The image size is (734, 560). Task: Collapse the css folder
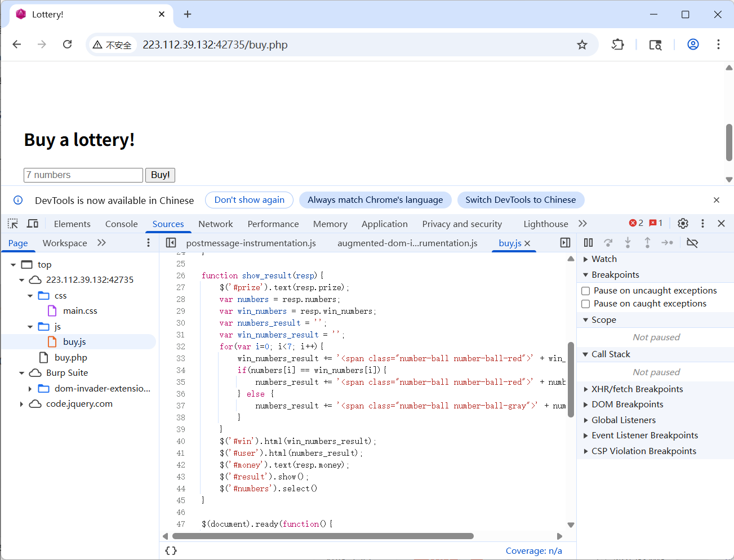pyautogui.click(x=30, y=295)
